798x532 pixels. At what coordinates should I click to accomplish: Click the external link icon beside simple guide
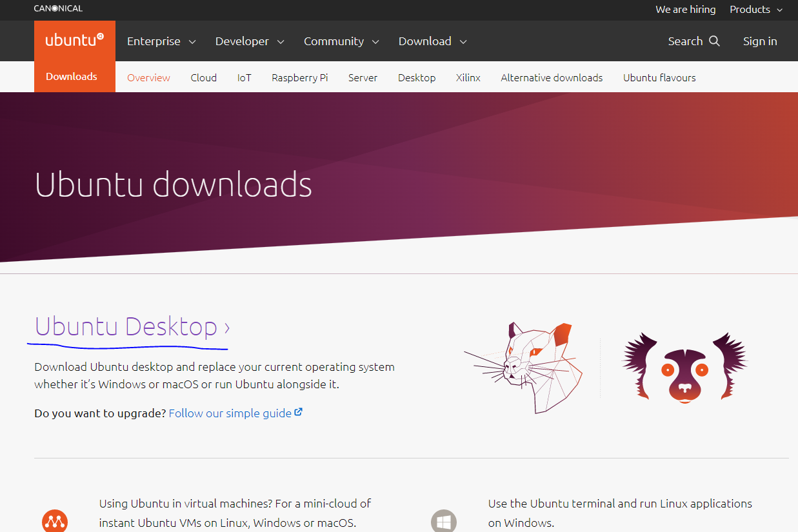[x=298, y=412]
